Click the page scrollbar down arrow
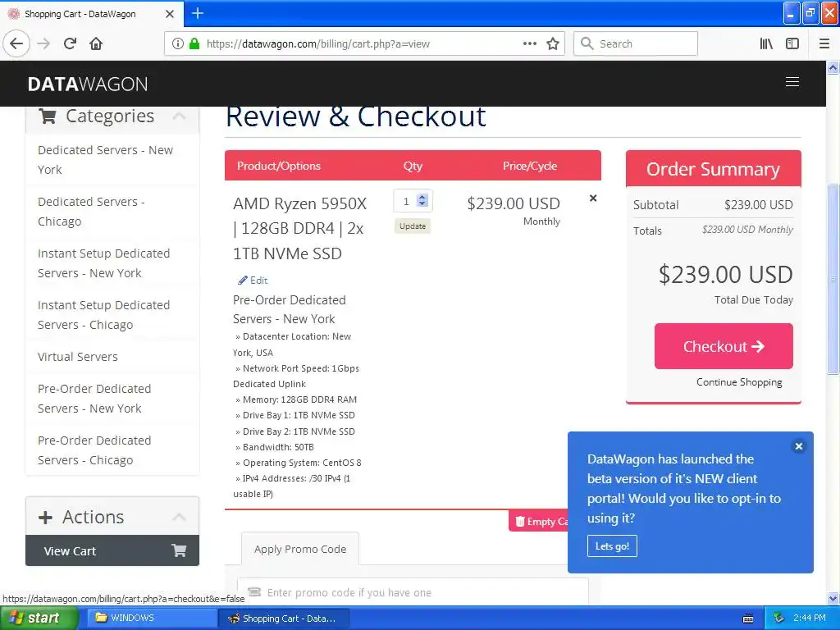This screenshot has height=630, width=840. pyautogui.click(x=833, y=599)
